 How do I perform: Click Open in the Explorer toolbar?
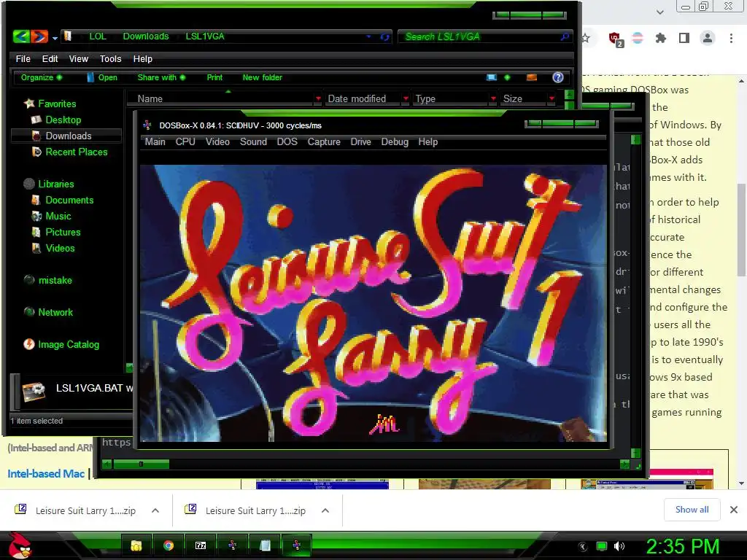tap(102, 77)
